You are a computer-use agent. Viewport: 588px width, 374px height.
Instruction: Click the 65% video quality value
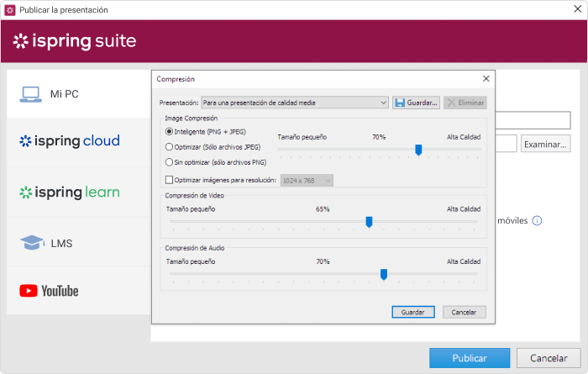pos(323,209)
